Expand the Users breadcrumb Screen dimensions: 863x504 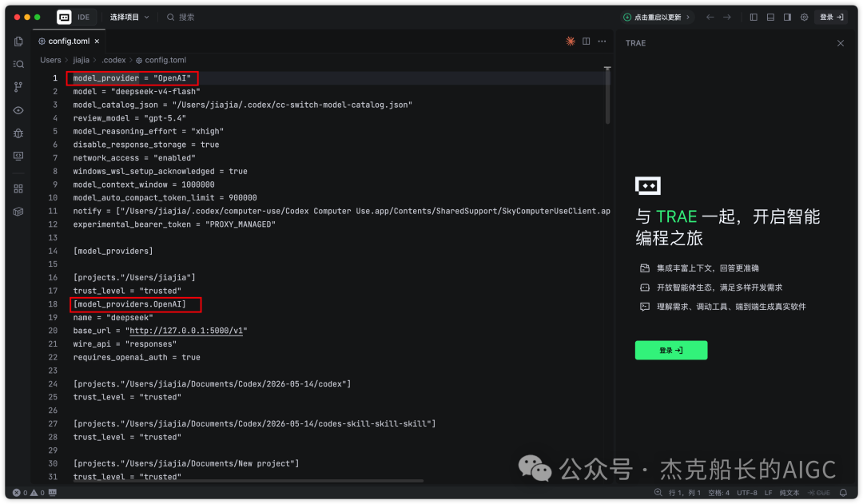coord(50,60)
